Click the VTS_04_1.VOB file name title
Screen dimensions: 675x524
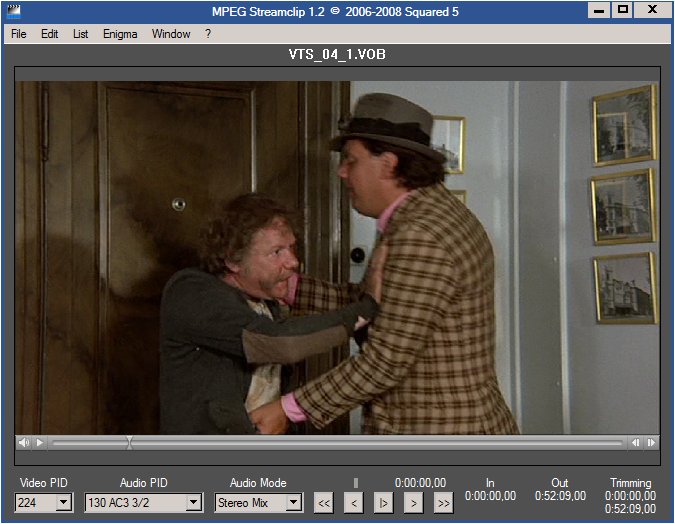coord(337,55)
